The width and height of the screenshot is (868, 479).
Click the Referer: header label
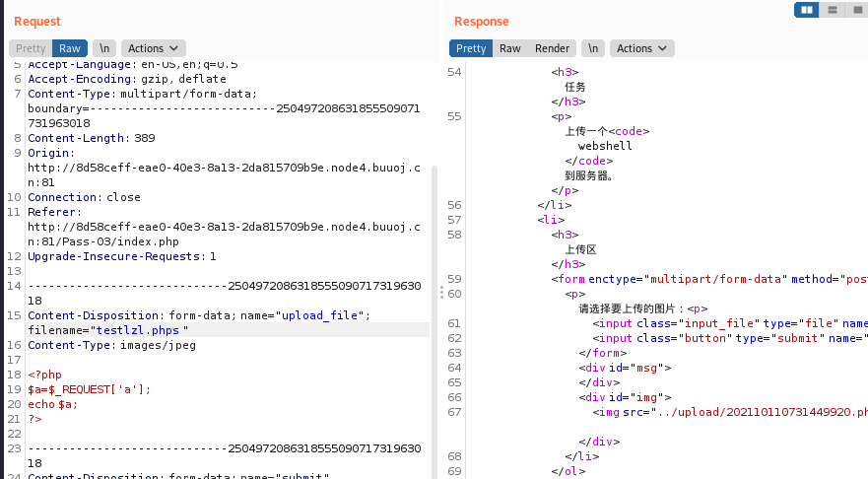55,212
